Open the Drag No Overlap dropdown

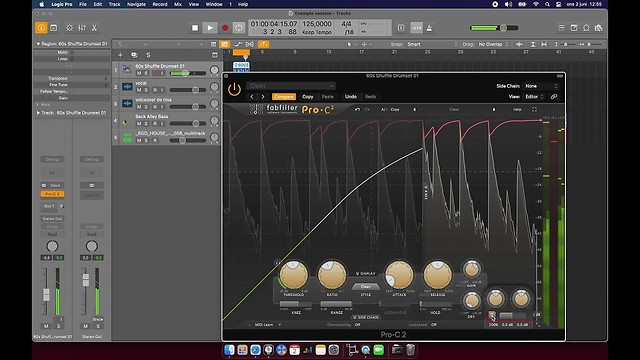tap(493, 44)
